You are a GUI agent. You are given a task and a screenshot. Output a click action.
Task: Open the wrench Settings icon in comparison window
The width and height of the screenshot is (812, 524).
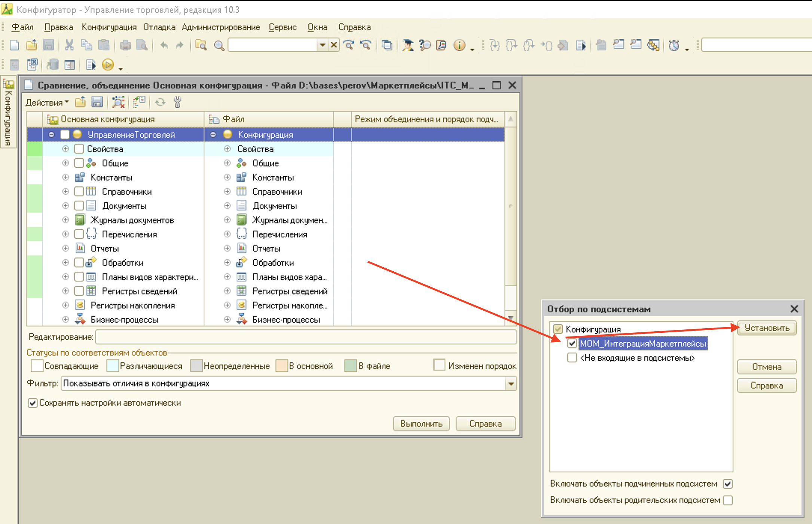tap(178, 102)
